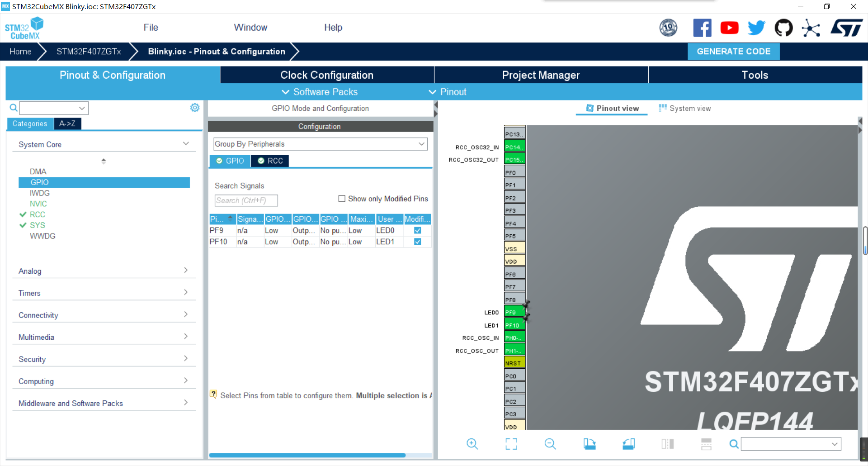
Task: Select green pin PF9 on chip
Action: [514, 312]
